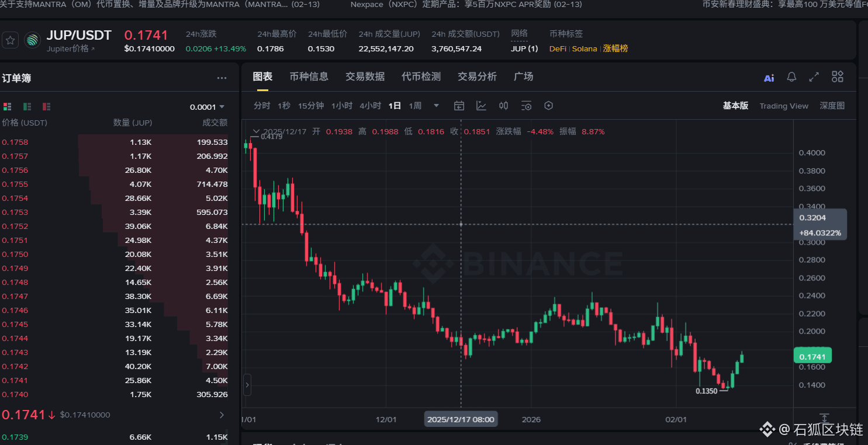Select the 4小时 time interval
Screen dimensions: 868x445
(370, 106)
